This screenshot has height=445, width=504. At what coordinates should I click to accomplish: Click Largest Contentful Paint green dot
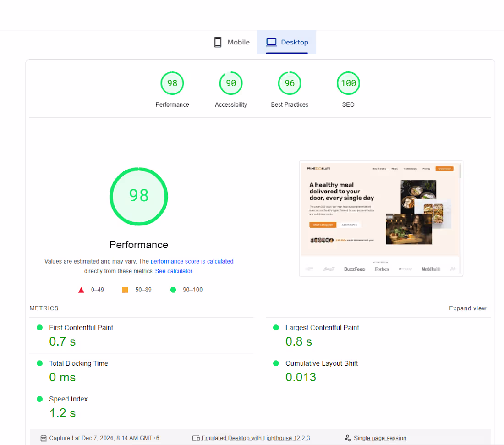pos(276,328)
